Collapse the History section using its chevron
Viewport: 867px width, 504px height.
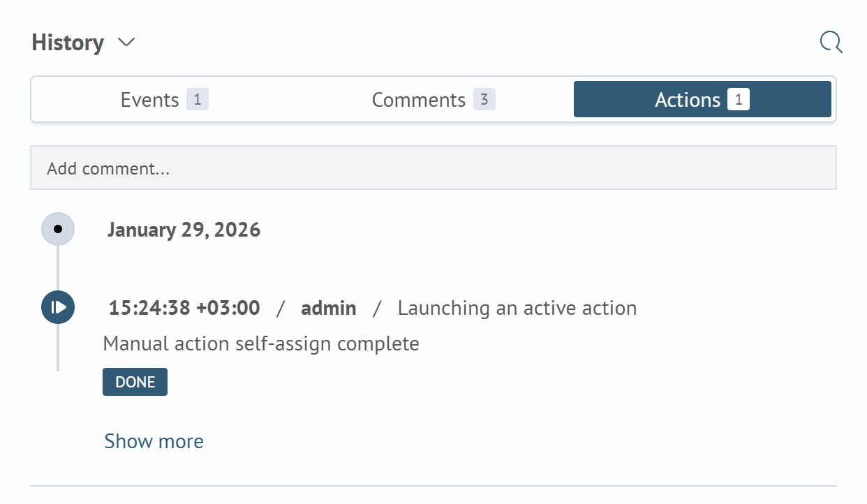coord(126,43)
